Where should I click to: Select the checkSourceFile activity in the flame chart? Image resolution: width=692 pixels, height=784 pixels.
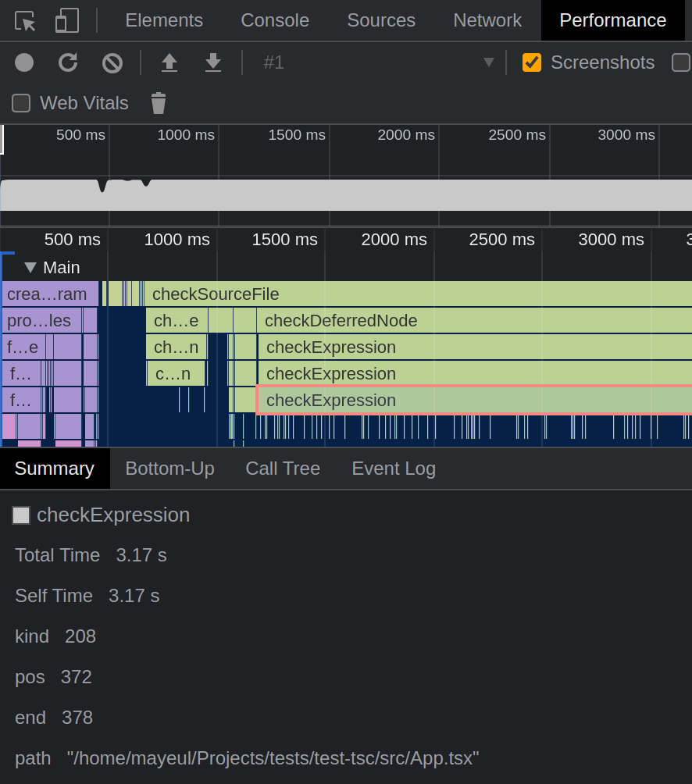[216, 294]
